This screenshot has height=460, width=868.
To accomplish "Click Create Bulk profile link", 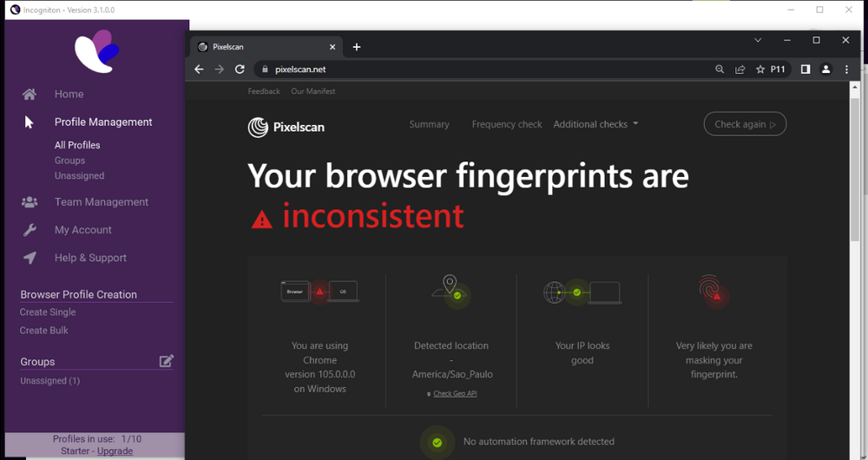I will click(x=43, y=331).
